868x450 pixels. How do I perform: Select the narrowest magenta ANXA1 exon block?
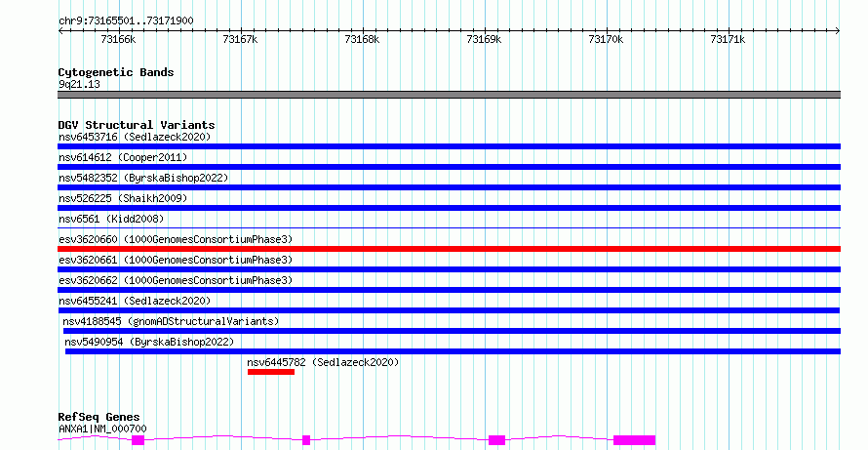(x=306, y=440)
